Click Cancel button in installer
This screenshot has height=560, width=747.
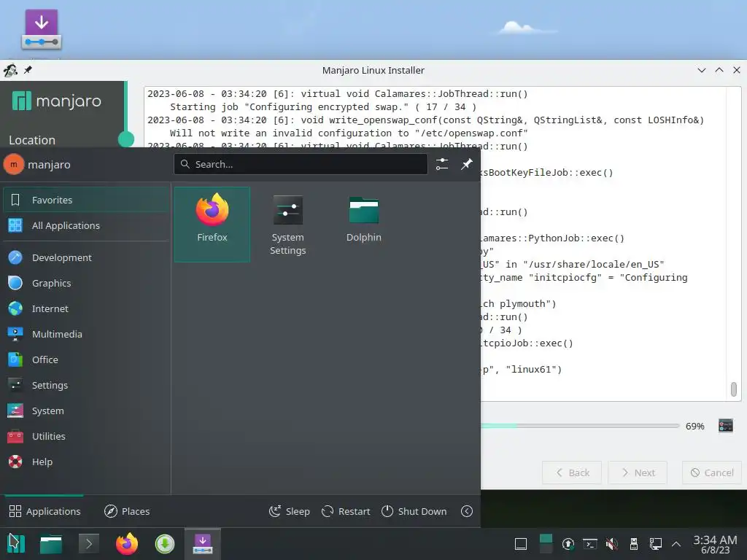pyautogui.click(x=712, y=472)
